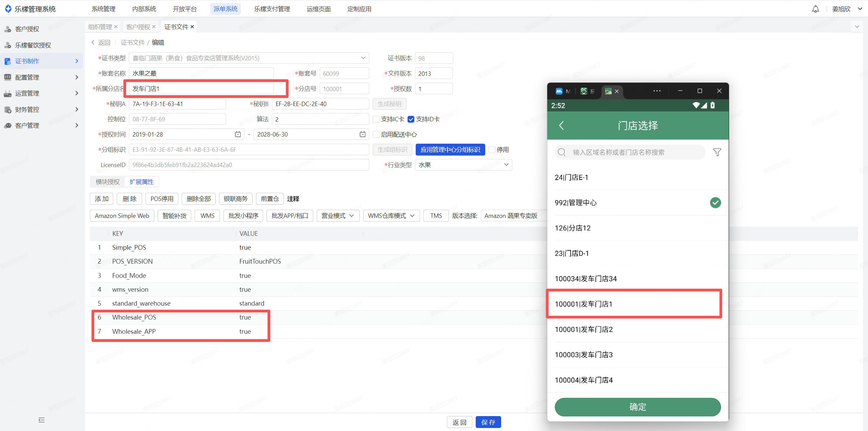Open the 开放平台 top menu
The width and height of the screenshot is (868, 431).
coord(185,9)
